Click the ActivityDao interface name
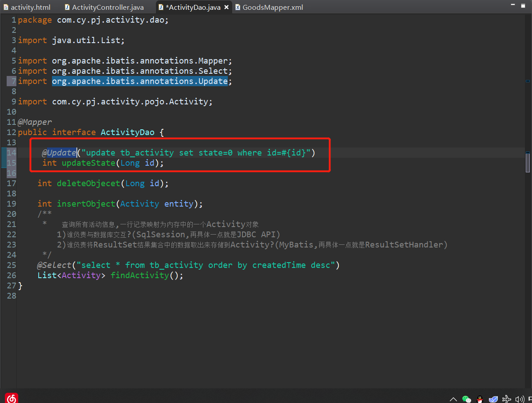Viewport: 532px width, 403px height. 127,132
